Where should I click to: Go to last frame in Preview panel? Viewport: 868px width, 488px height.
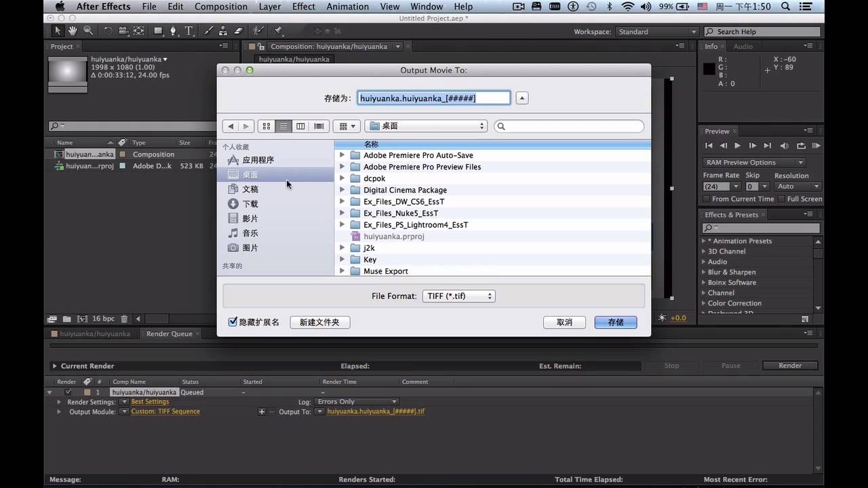768,146
